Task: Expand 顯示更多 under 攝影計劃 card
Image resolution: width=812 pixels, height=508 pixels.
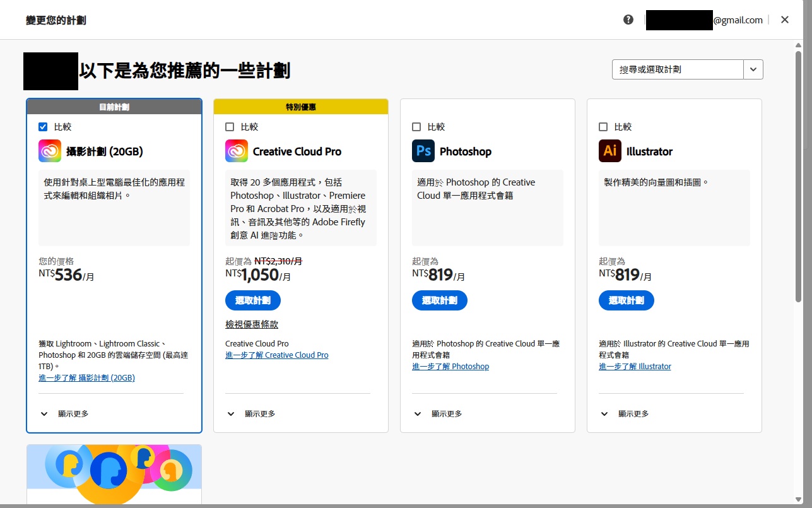Action: coord(64,414)
